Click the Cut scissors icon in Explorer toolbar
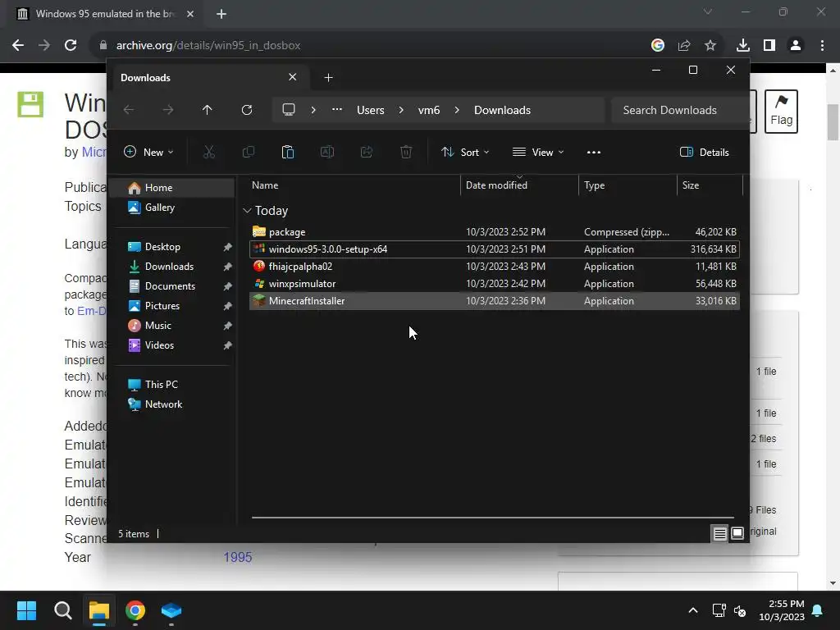The width and height of the screenshot is (840, 630). [209, 152]
